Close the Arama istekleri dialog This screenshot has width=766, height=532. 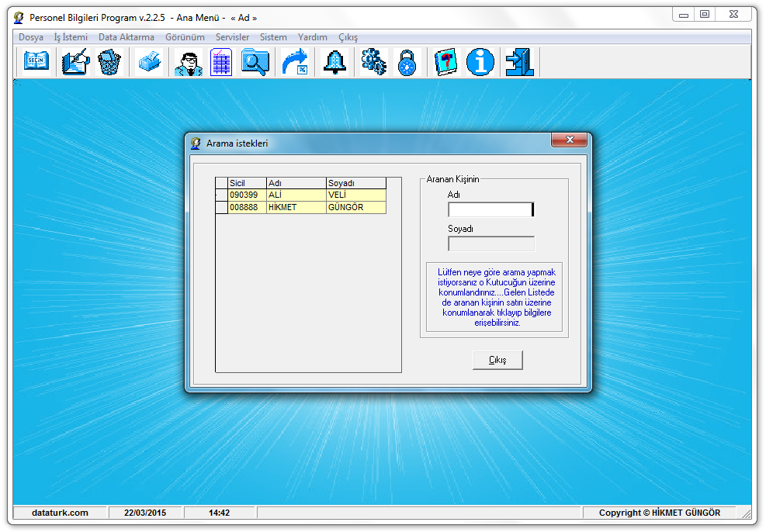point(569,140)
